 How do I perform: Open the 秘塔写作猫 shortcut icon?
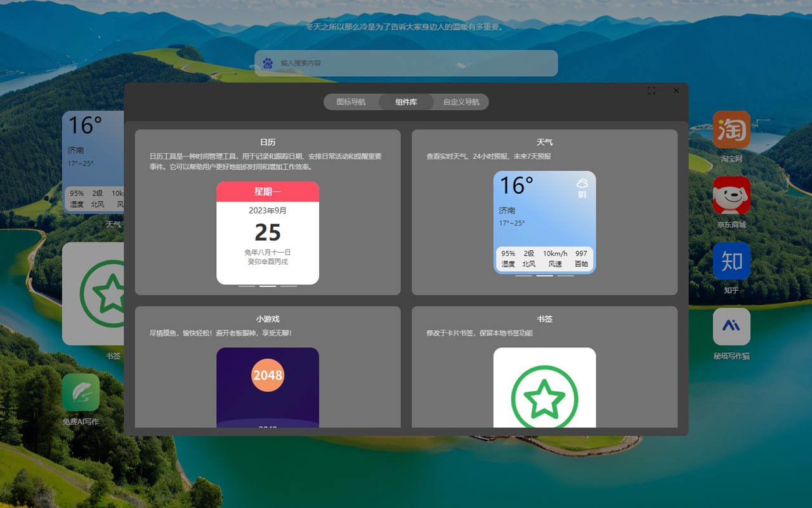tap(731, 326)
